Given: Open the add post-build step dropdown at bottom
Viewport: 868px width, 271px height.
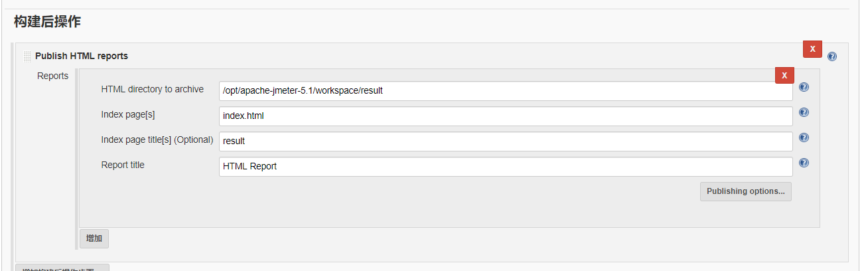Looking at the screenshot, I should (x=62, y=268).
